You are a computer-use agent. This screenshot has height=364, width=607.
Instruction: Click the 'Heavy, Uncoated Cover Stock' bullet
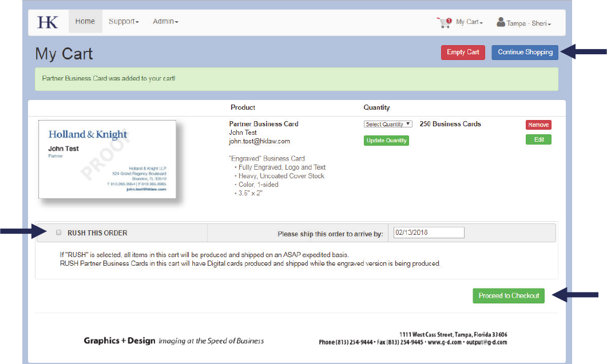click(x=281, y=175)
